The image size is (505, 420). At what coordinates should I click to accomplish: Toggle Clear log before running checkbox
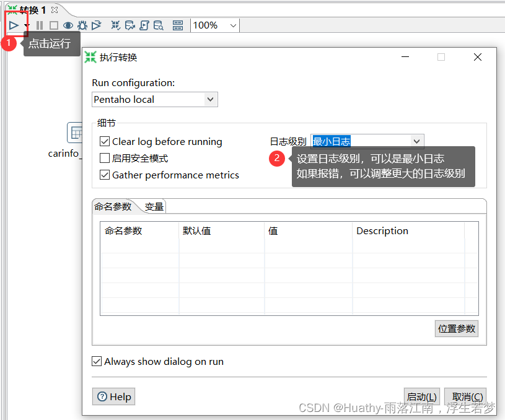pos(105,141)
